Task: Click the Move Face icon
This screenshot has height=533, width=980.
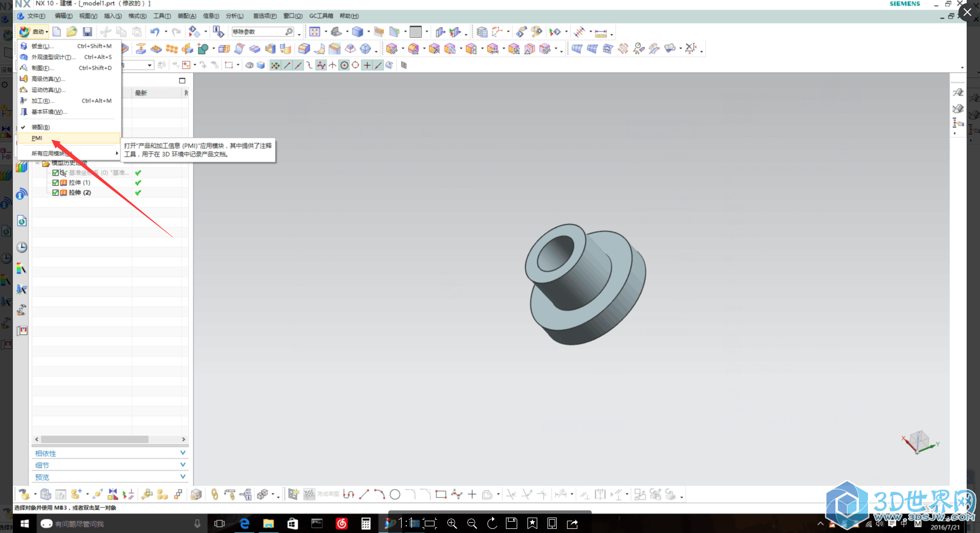Action: point(391,49)
